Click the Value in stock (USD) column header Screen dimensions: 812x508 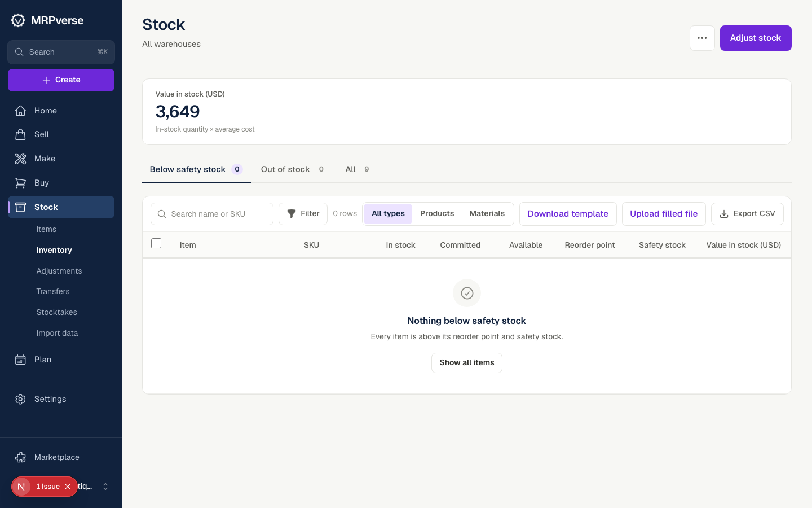(743, 245)
